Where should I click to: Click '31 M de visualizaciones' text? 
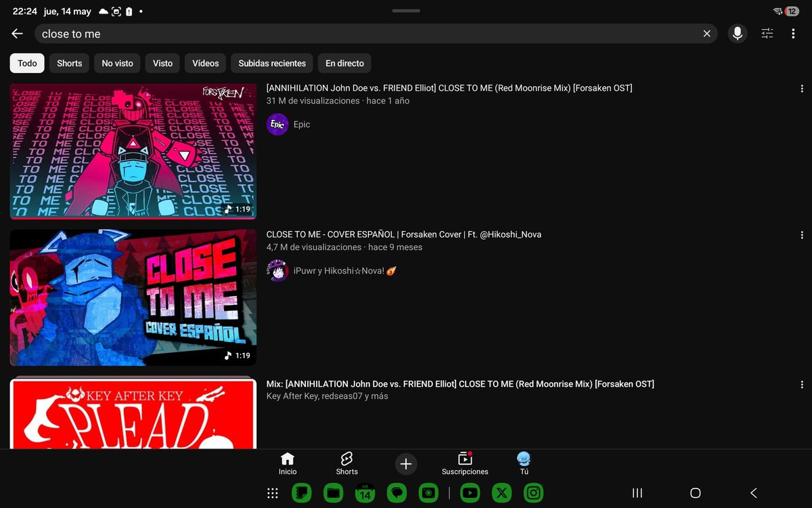coord(313,101)
